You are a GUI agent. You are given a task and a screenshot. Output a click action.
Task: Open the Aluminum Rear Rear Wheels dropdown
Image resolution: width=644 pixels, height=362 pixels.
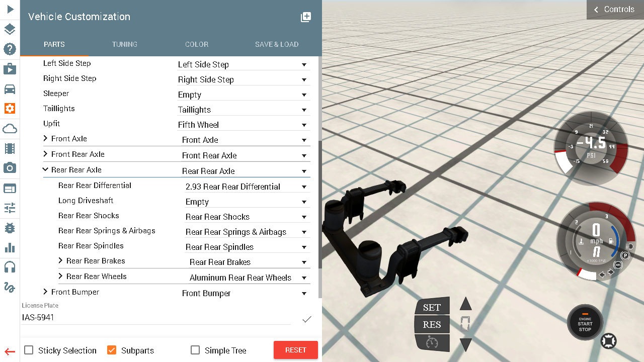click(x=249, y=278)
